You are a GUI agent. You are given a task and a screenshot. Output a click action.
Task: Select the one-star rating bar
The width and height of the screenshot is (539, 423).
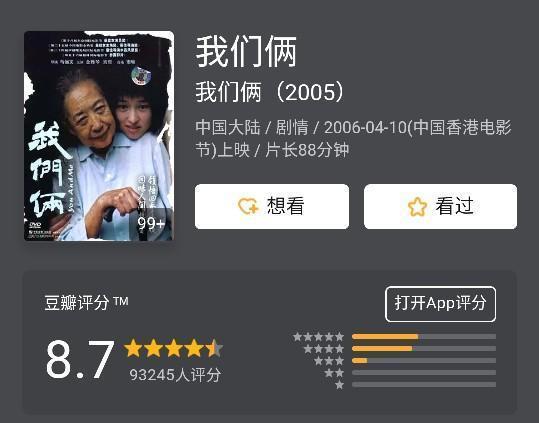click(424, 385)
